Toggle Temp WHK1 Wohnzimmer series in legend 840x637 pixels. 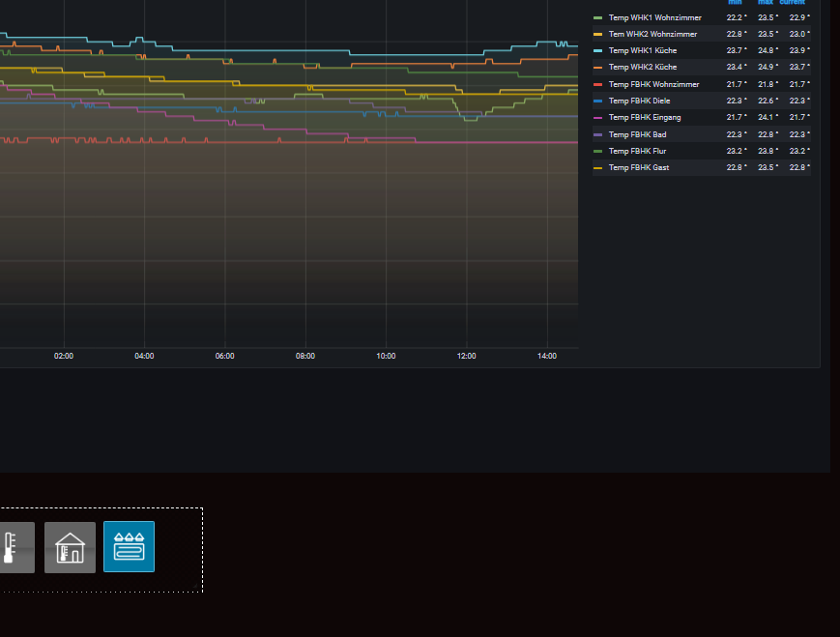(654, 17)
